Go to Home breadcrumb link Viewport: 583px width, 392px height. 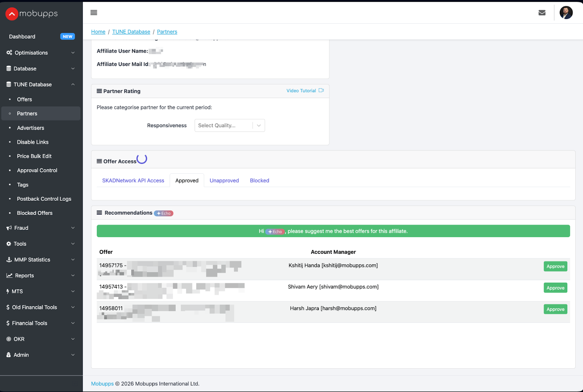click(98, 32)
